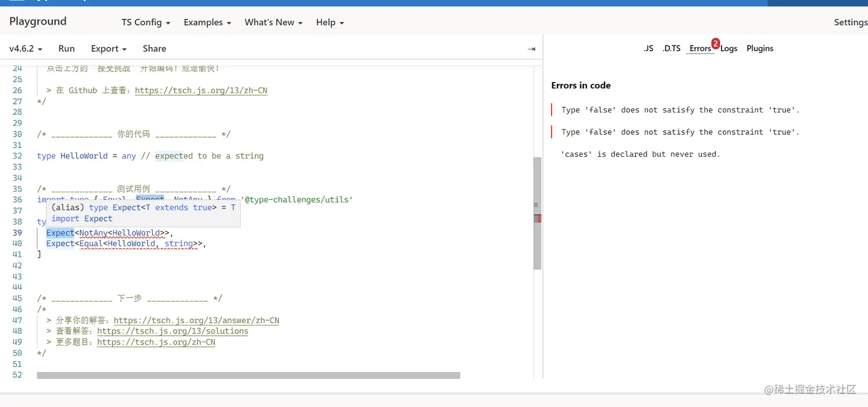
Task: Click NotAny on line 39
Action: (x=94, y=233)
